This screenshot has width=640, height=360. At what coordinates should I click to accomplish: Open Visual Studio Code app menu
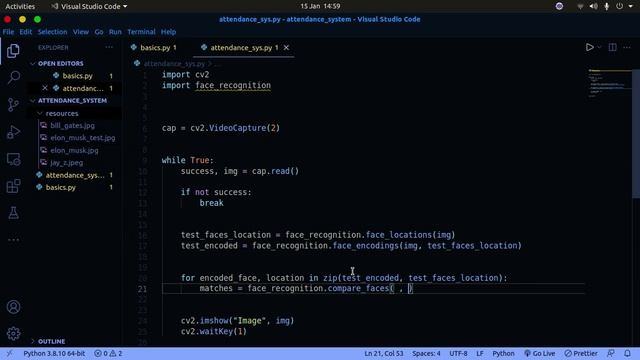coord(89,7)
